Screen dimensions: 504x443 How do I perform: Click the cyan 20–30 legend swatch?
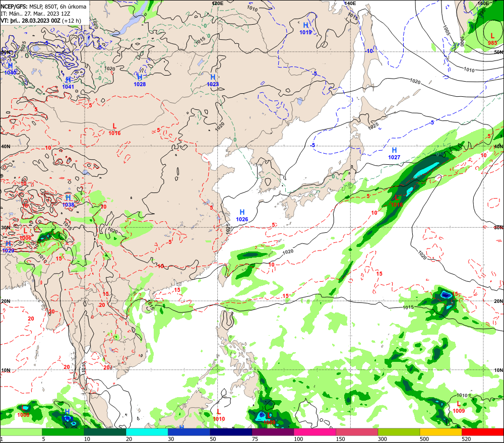click(147, 432)
